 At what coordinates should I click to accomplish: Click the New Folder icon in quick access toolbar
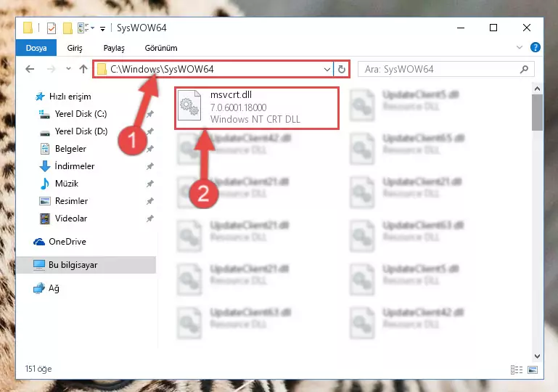coord(67,28)
